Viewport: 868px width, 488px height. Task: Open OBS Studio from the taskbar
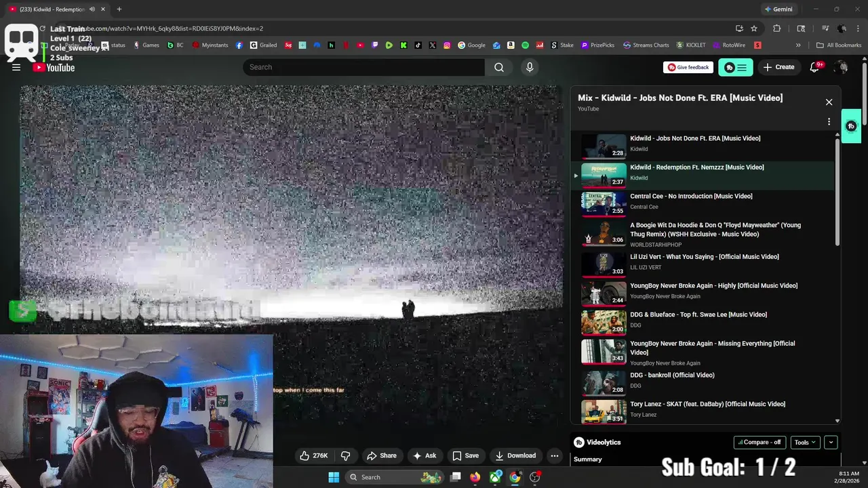click(535, 477)
